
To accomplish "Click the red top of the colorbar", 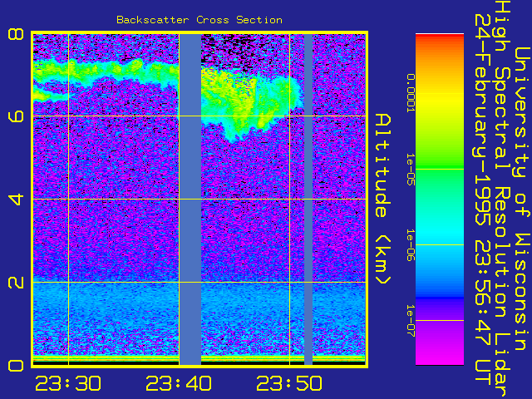I will coord(440,39).
